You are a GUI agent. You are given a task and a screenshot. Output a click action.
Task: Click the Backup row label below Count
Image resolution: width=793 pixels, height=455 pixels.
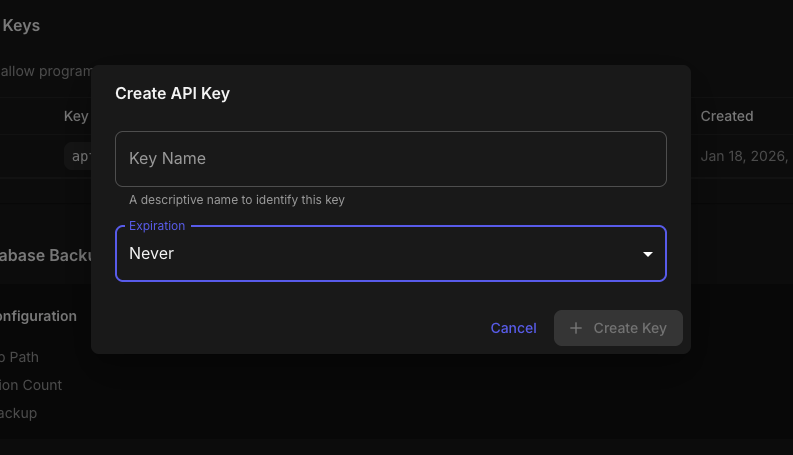coord(19,413)
